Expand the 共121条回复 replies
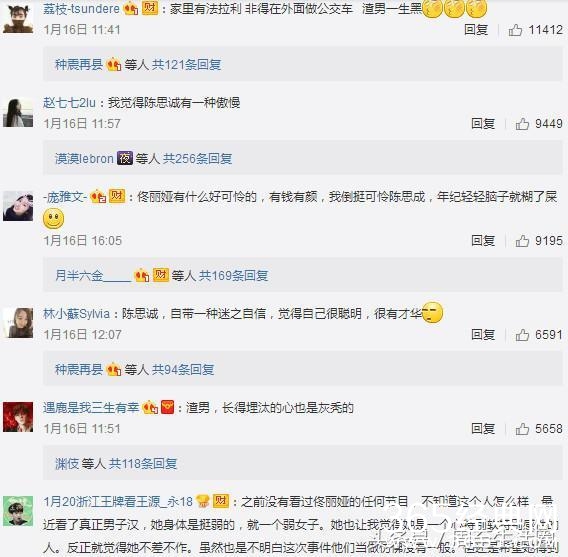Screen dimensions: 568x557 [x=186, y=65]
